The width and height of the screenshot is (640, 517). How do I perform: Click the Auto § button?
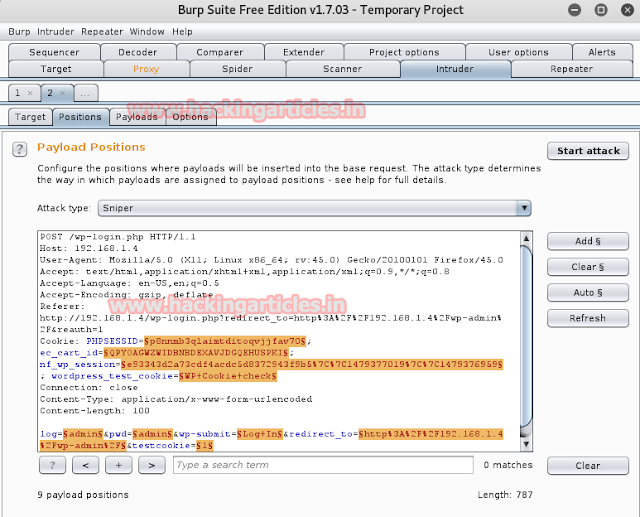tap(588, 293)
